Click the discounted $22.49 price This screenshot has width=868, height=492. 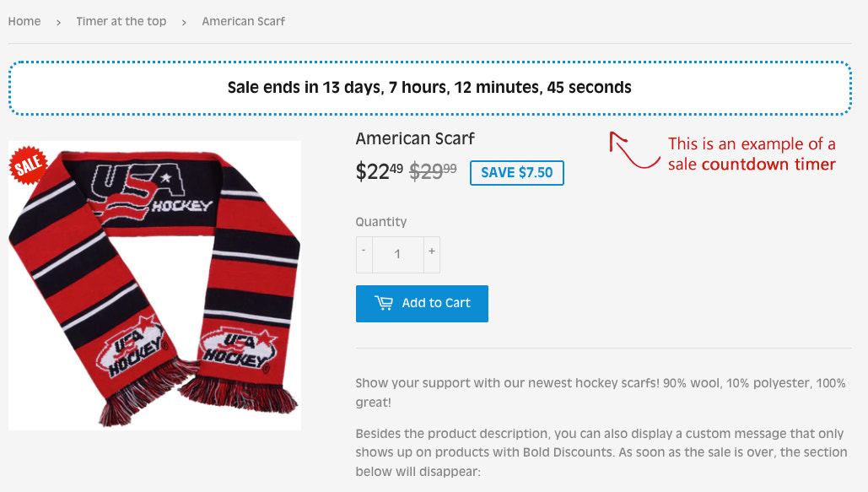[x=378, y=170]
